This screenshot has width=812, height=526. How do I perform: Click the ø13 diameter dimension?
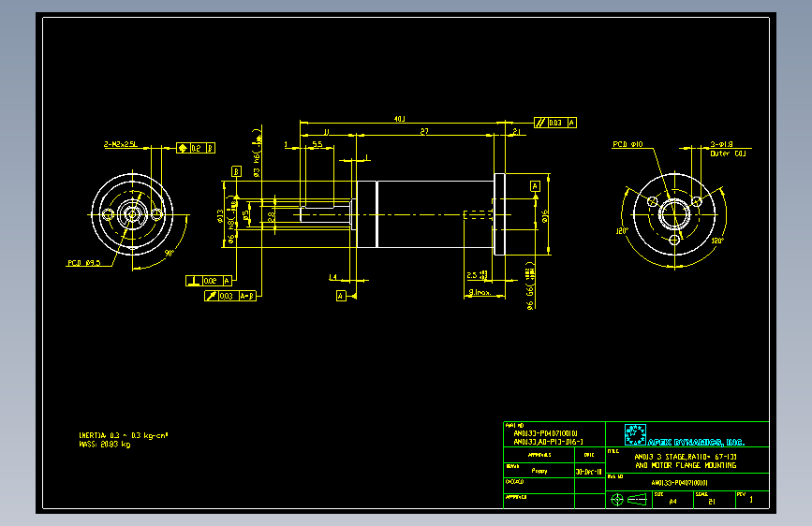[x=220, y=216]
